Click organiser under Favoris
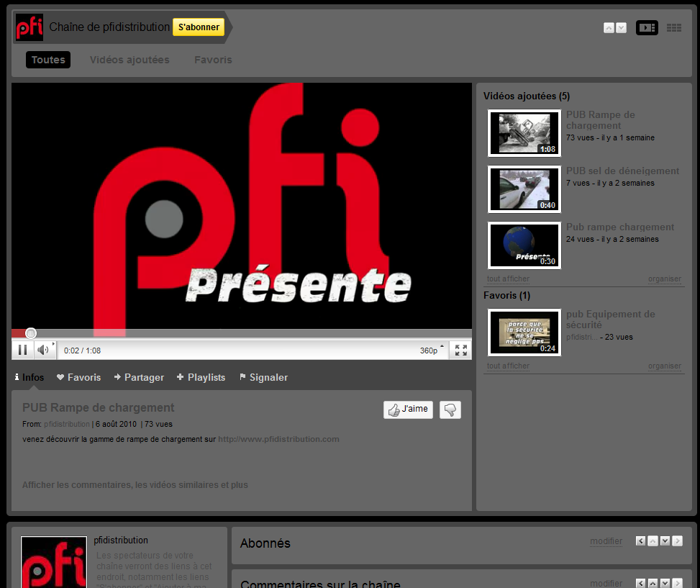The height and width of the screenshot is (588, 700). pyautogui.click(x=665, y=366)
